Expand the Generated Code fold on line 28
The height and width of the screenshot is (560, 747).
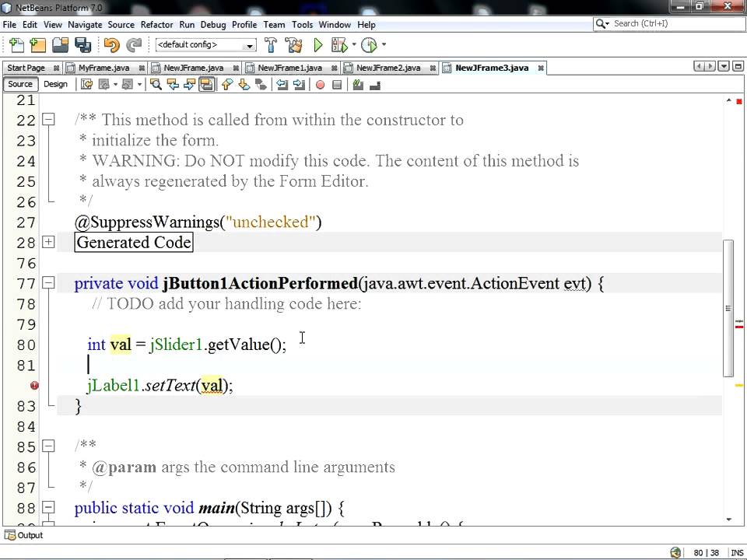click(x=48, y=242)
